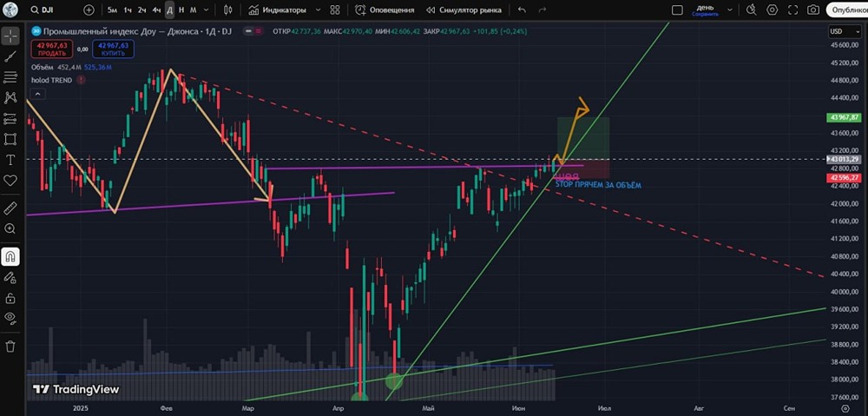Switch to the 5м timeframe
The height and width of the screenshot is (416, 868).
tap(112, 10)
